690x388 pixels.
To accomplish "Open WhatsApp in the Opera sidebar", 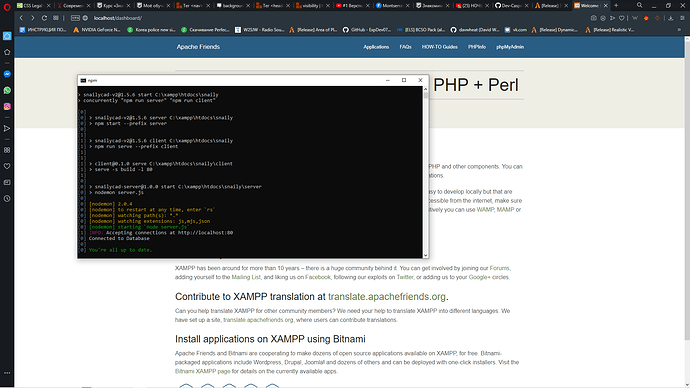I will click(7, 90).
